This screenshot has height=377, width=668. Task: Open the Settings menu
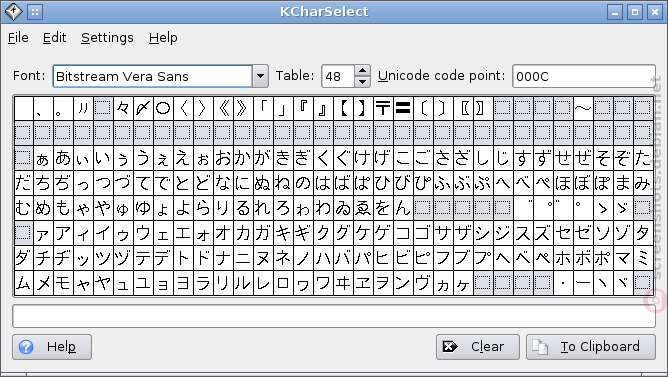coord(107,38)
